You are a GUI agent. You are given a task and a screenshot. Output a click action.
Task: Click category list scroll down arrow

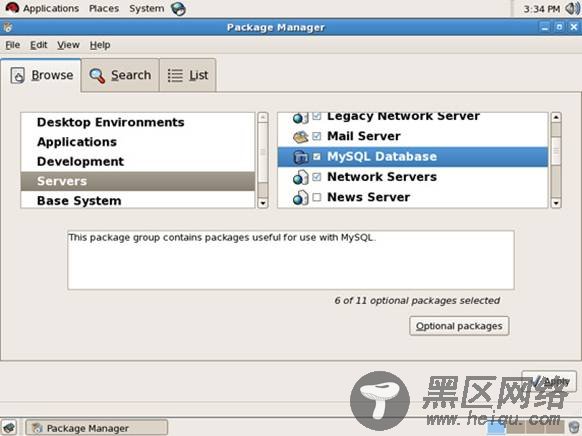click(263, 203)
